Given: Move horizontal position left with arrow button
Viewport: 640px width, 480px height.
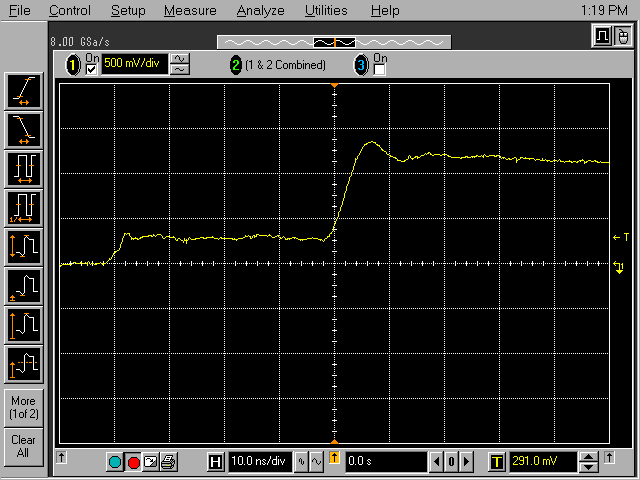Looking at the screenshot, I should (436, 462).
